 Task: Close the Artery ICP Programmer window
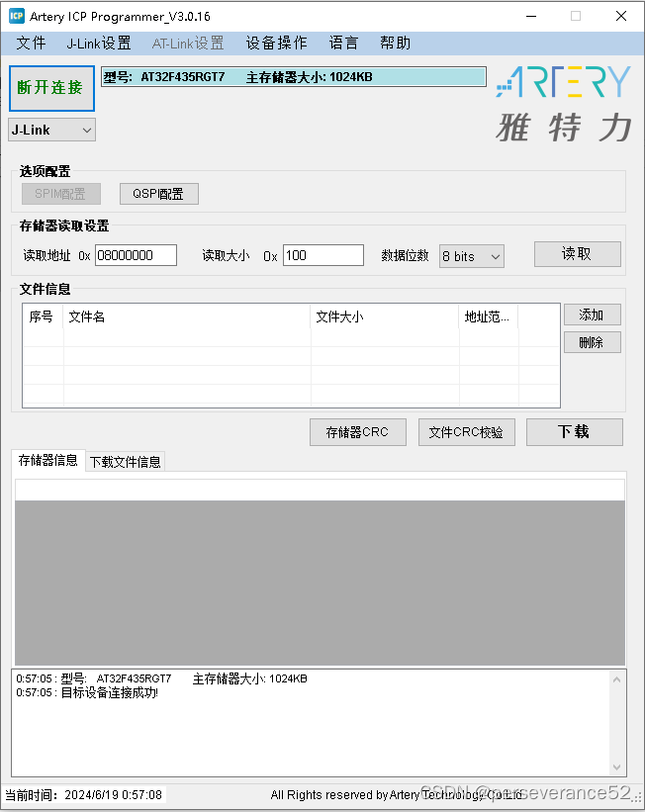click(x=621, y=16)
